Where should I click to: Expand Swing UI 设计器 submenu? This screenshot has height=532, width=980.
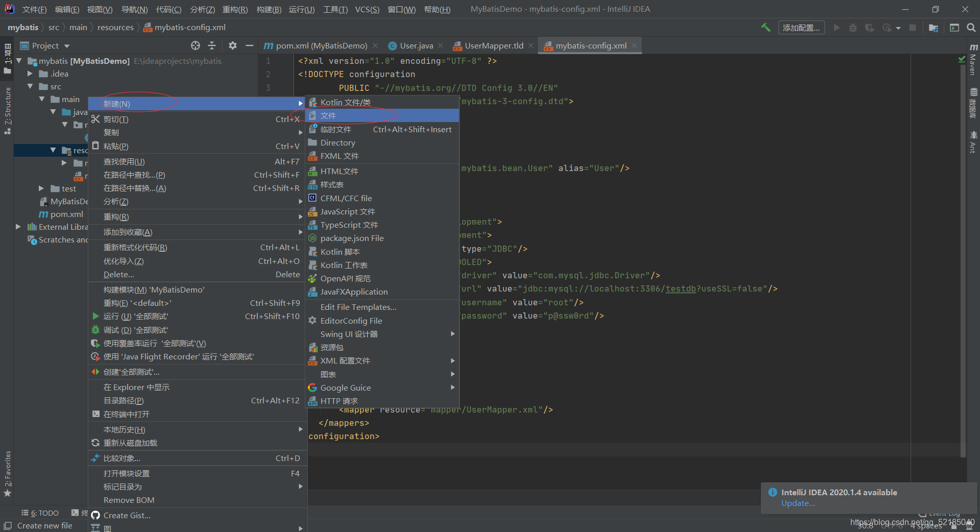pos(382,334)
